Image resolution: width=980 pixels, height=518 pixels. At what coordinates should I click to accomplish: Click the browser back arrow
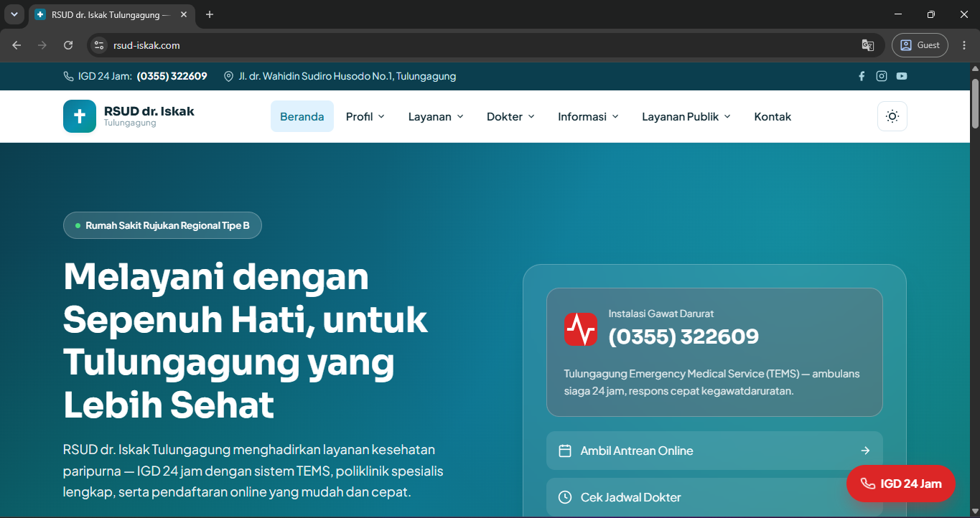click(17, 45)
